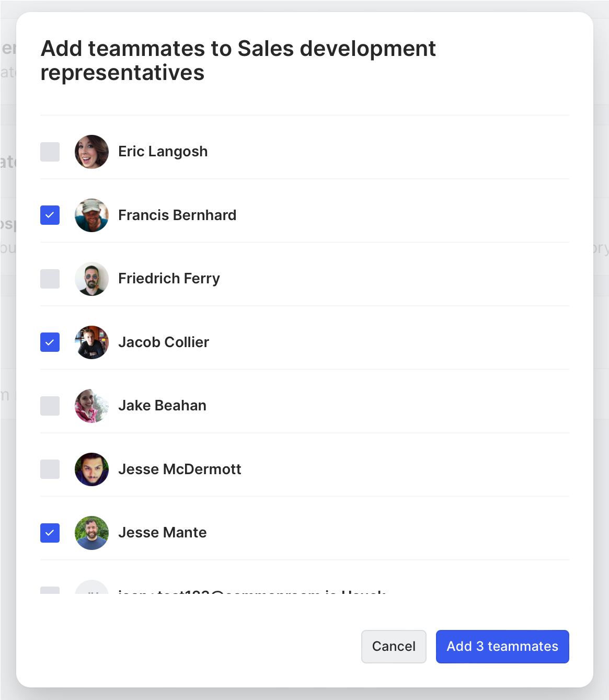Image resolution: width=609 pixels, height=700 pixels.
Task: Click Friedrich Ferry's avatar photo
Action: coord(91,279)
